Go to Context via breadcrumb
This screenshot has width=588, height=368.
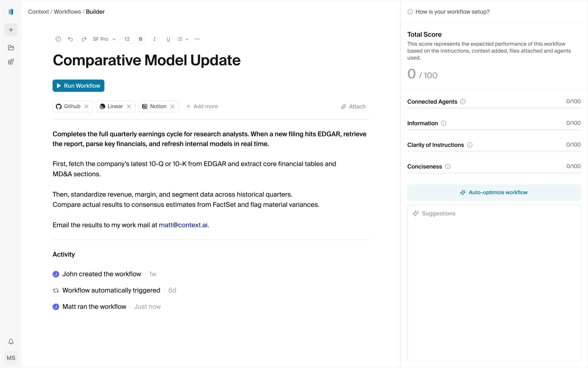pyautogui.click(x=38, y=11)
